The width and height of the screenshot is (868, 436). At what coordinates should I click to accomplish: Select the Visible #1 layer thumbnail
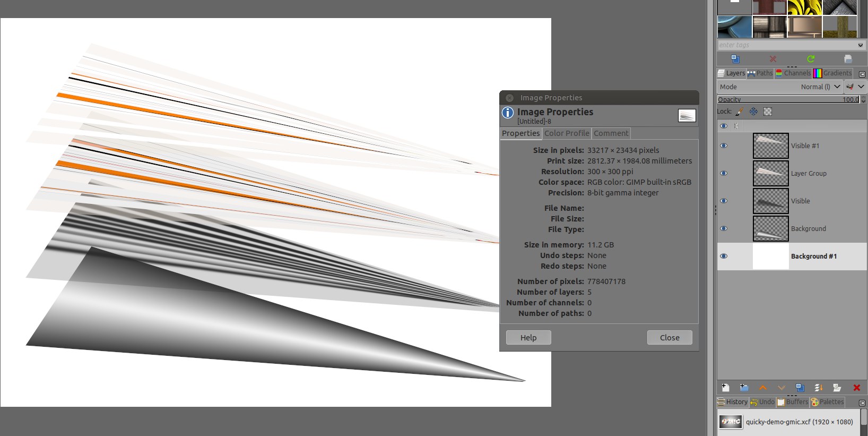[771, 146]
